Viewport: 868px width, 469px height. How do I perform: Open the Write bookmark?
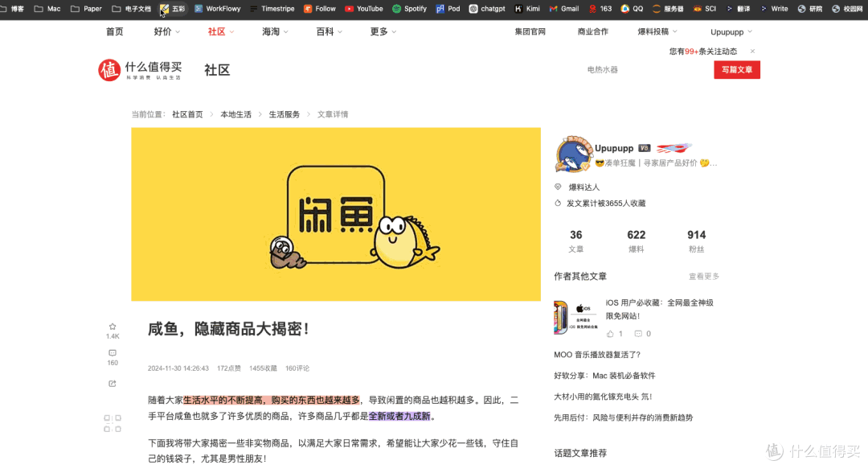pyautogui.click(x=774, y=9)
